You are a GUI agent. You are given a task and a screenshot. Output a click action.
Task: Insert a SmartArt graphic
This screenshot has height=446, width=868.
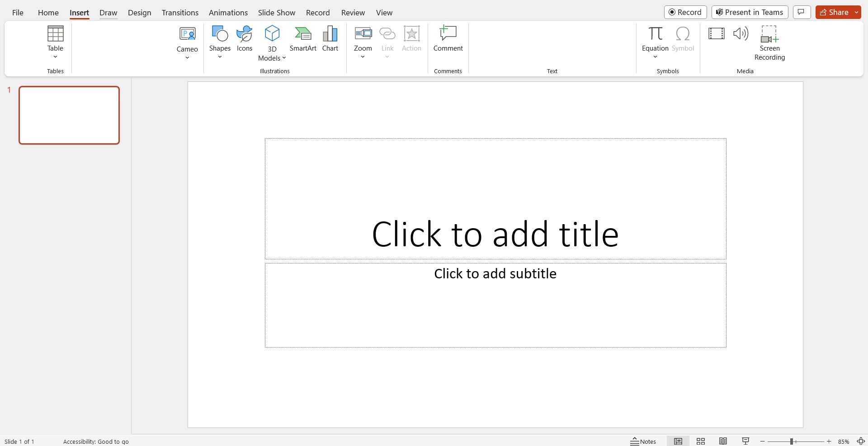(303, 38)
